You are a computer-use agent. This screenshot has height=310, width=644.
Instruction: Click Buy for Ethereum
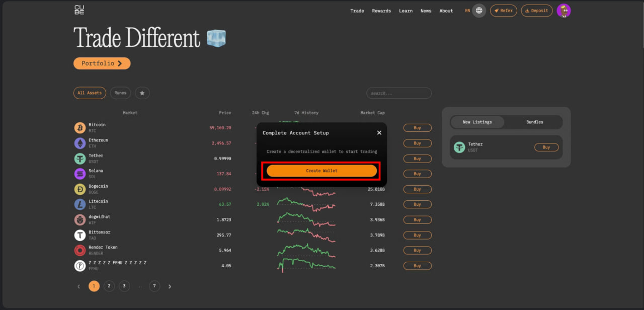(418, 143)
